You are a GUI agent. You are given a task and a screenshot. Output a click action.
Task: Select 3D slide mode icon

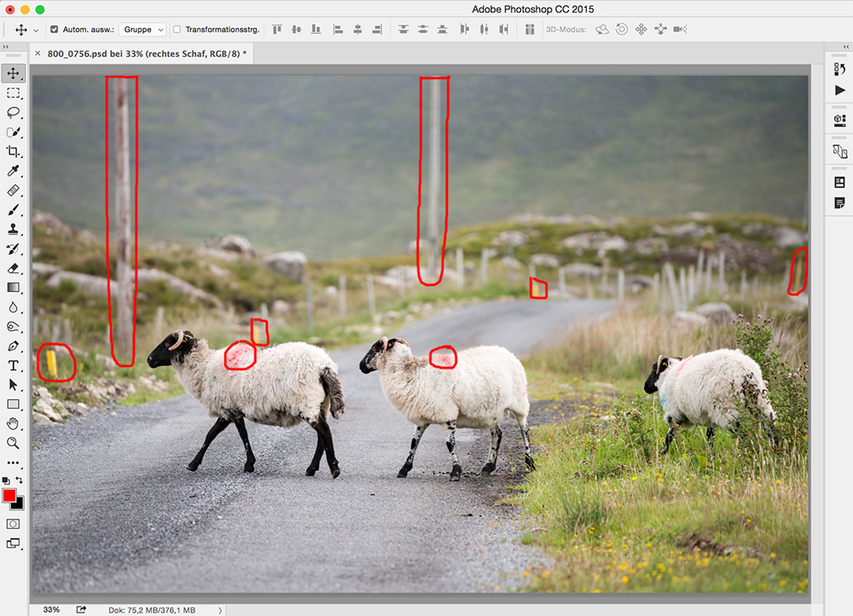[x=660, y=29]
